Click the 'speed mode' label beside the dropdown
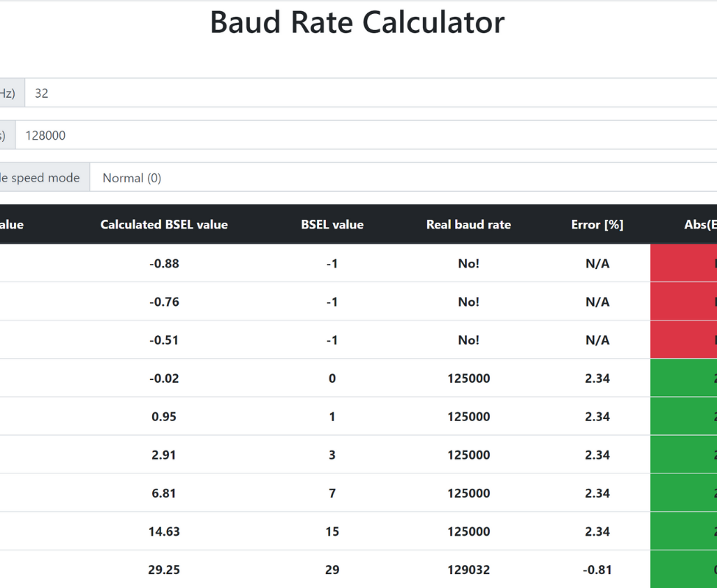Viewport: 717px width, 588px height. pyautogui.click(x=40, y=178)
